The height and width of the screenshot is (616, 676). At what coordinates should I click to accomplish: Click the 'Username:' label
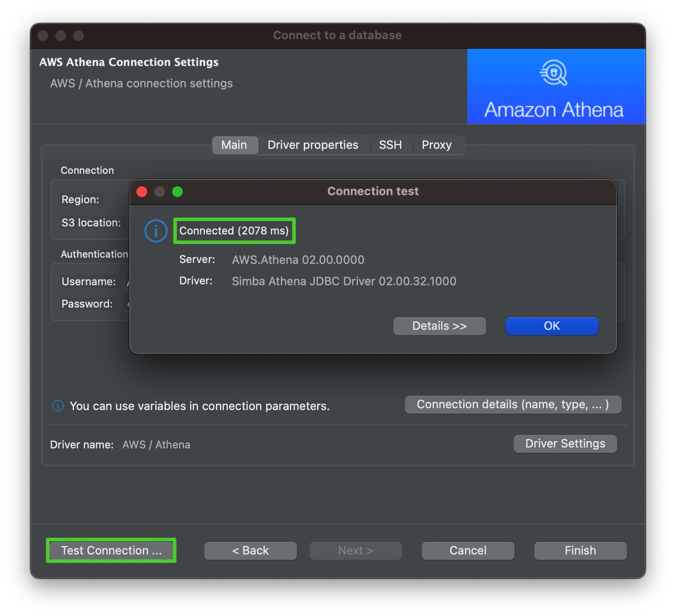click(x=88, y=281)
